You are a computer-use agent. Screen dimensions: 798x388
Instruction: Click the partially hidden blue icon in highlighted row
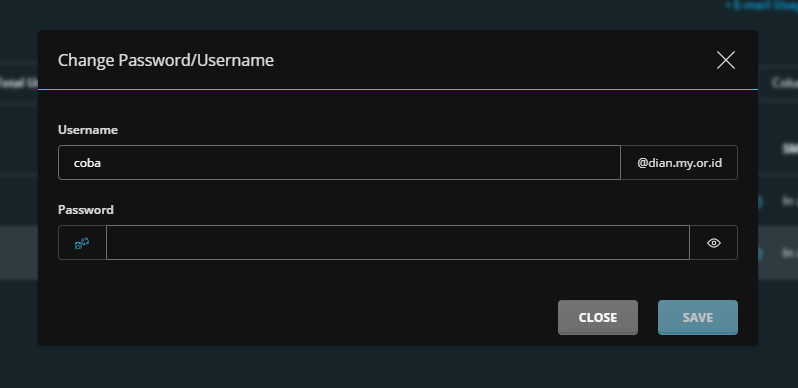760,254
